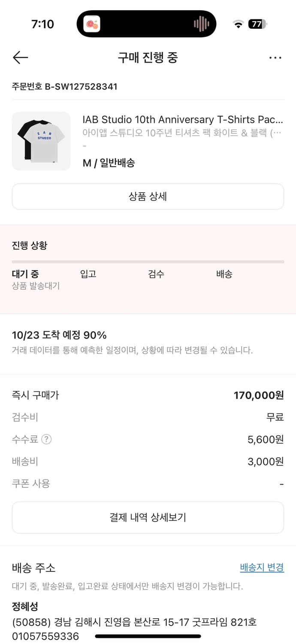Tap the IAB Studio product title
Viewport: 296px width, 644px height.
point(183,119)
